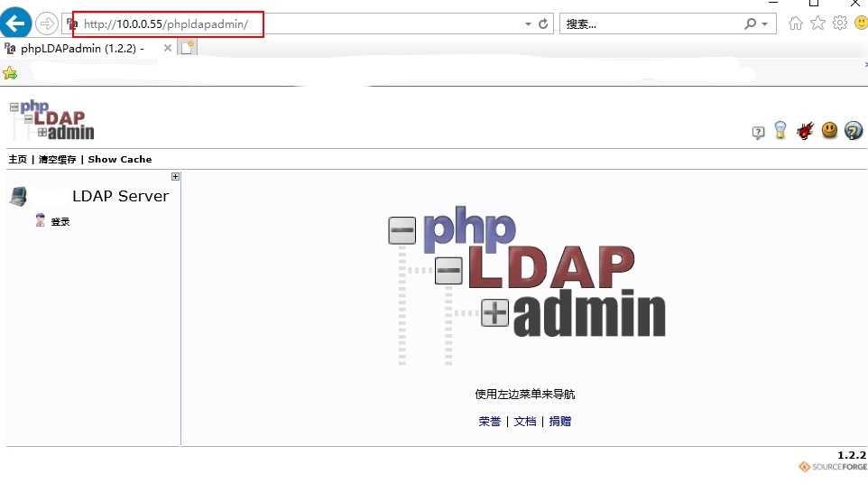The height and width of the screenshot is (493, 868).
Task: Click the red bug report icon
Action: click(805, 131)
